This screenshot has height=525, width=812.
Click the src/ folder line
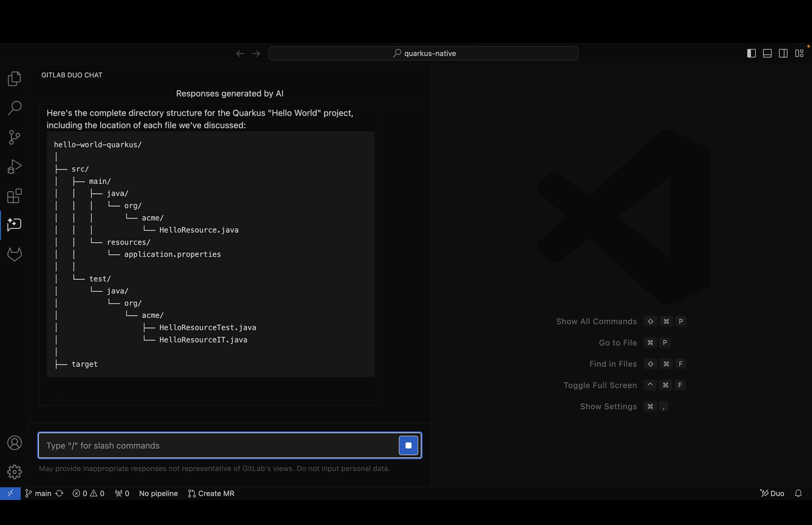(x=80, y=169)
